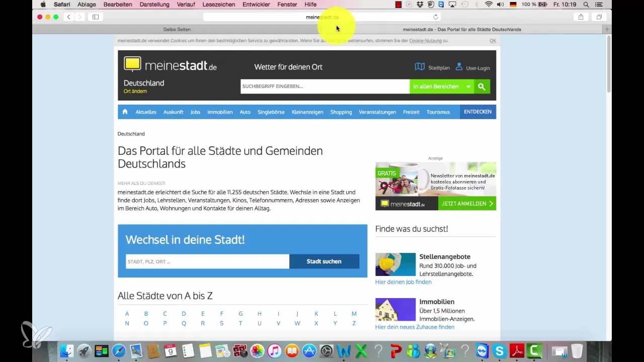Viewport: 644px width, 362px height.
Task: Open the Immobilien navigation item
Action: point(220,112)
